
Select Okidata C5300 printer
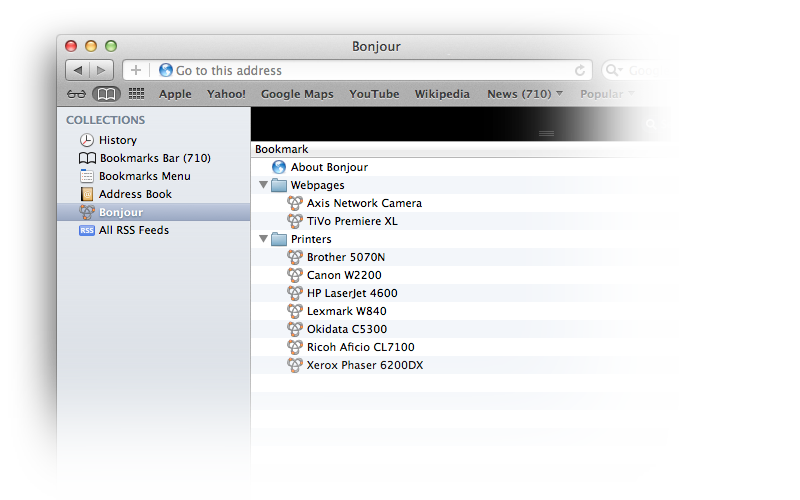pyautogui.click(x=347, y=329)
